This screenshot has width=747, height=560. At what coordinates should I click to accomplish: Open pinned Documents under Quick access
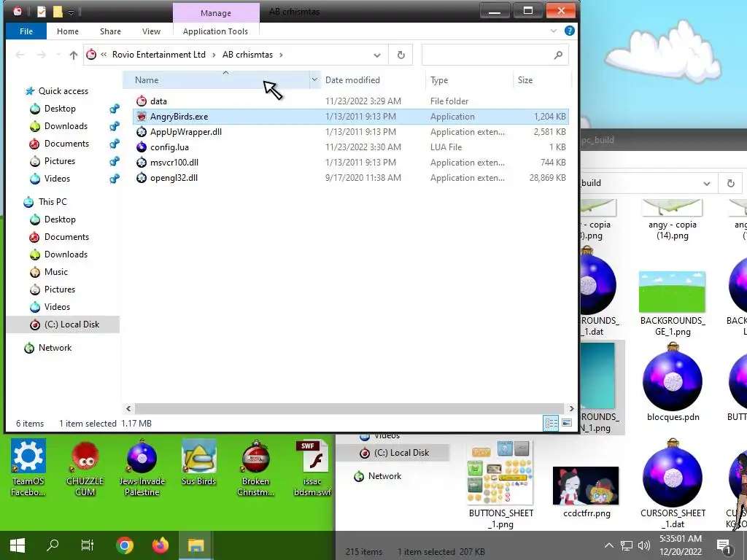pos(66,144)
